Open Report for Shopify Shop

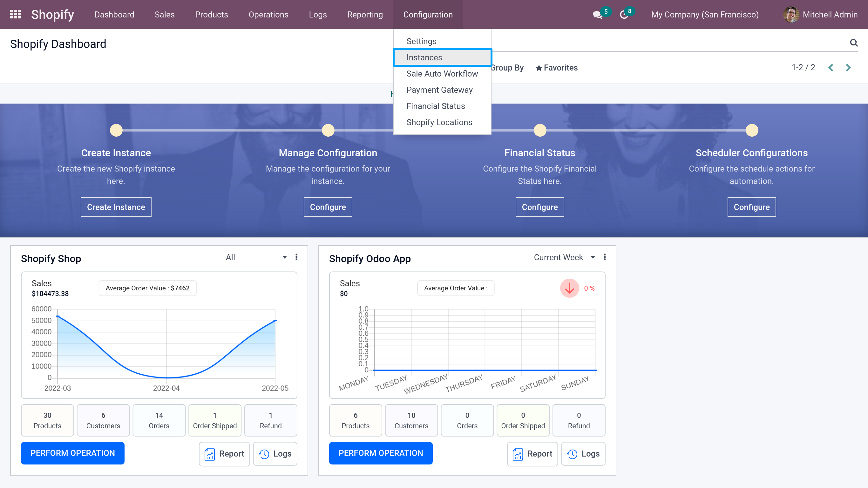(x=224, y=454)
